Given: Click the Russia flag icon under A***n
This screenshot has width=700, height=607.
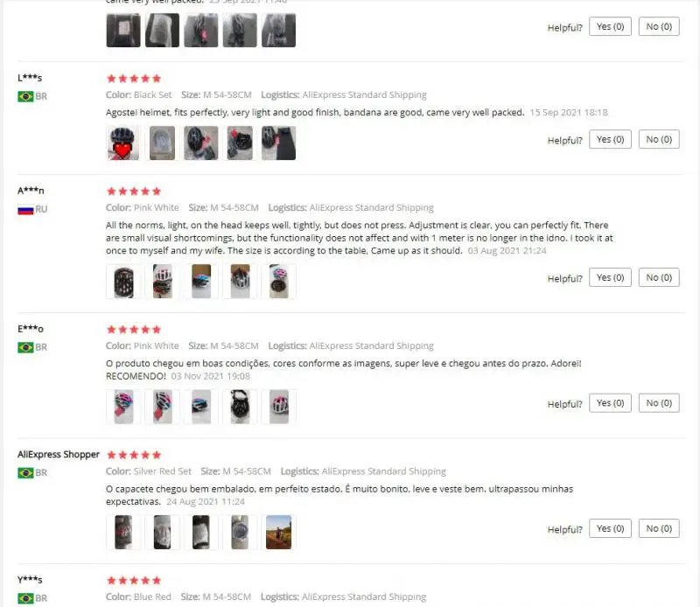Looking at the screenshot, I should [25, 209].
